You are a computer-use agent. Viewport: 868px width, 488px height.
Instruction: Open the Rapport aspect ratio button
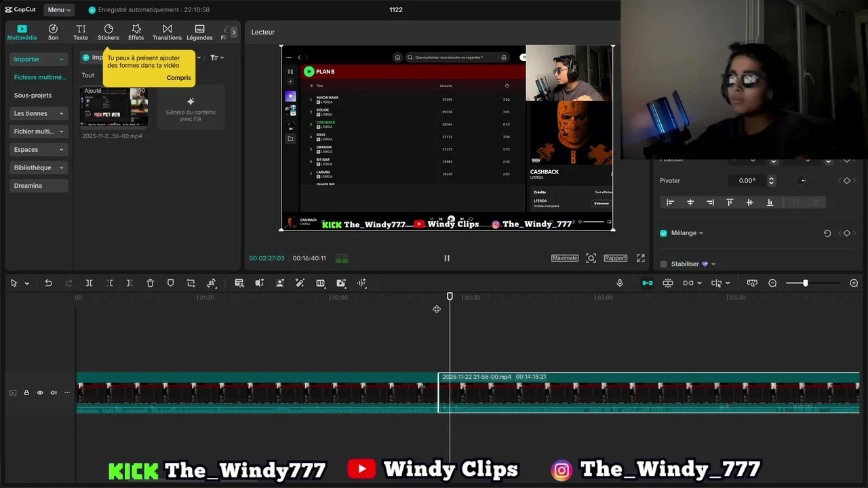(x=615, y=258)
